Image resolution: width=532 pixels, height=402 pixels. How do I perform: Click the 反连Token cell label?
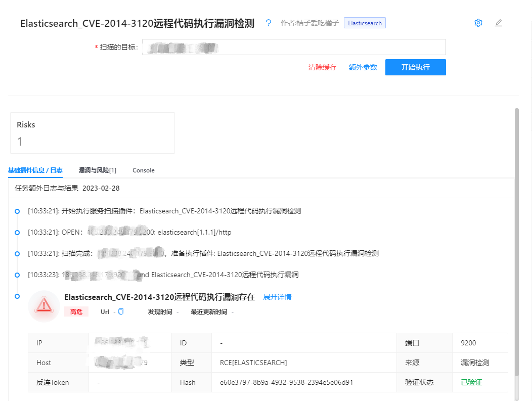coord(53,382)
